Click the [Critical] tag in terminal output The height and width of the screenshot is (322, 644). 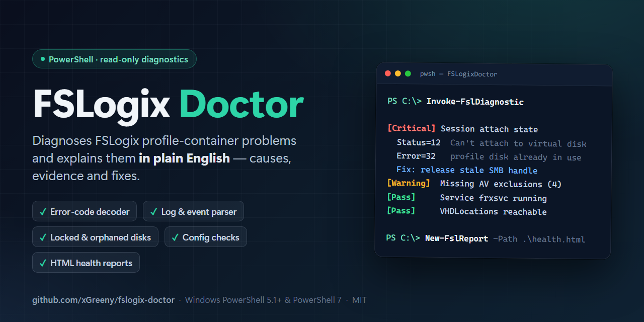click(x=412, y=129)
